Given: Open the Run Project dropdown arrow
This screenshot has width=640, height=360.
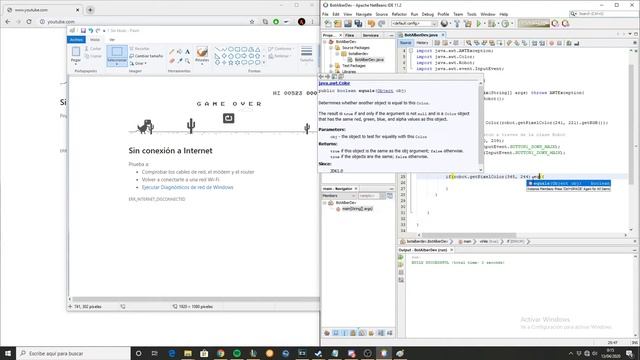Looking at the screenshot, I should pos(484,24).
